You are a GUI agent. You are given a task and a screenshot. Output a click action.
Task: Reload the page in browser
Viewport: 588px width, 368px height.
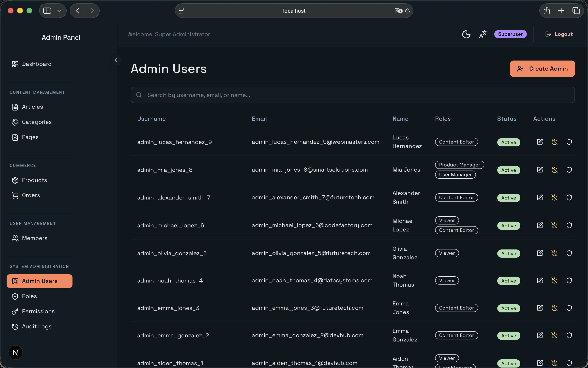(x=408, y=11)
